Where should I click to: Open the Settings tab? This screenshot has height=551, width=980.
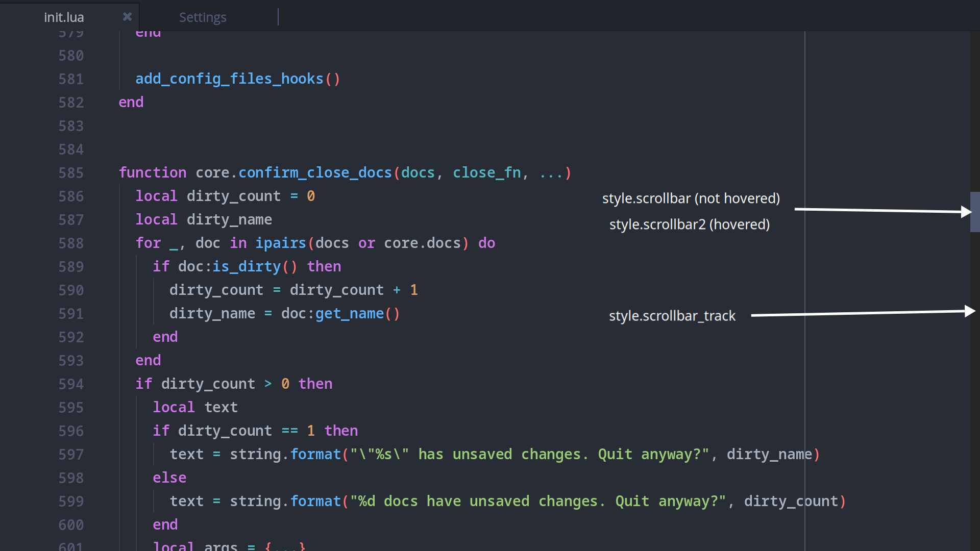click(x=203, y=17)
